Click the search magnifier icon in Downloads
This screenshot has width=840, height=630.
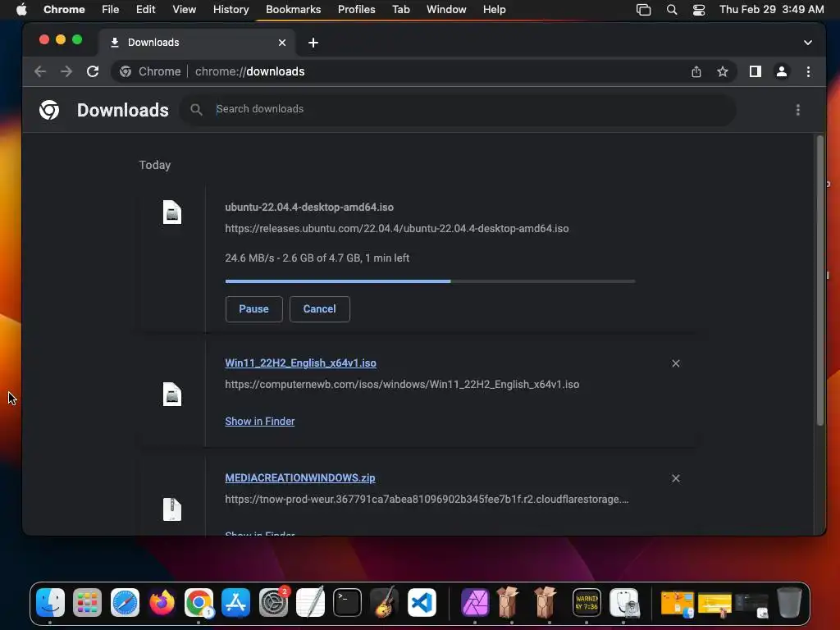[197, 109]
